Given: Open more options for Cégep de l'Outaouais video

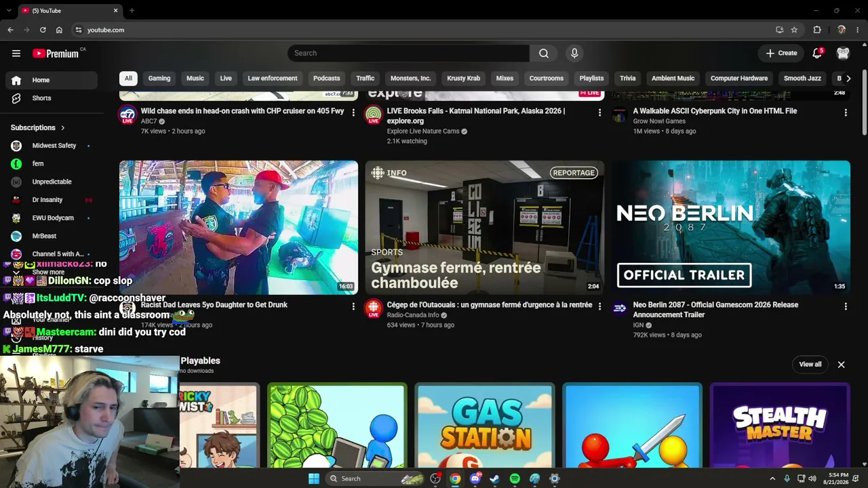Looking at the screenshot, I should (x=599, y=306).
